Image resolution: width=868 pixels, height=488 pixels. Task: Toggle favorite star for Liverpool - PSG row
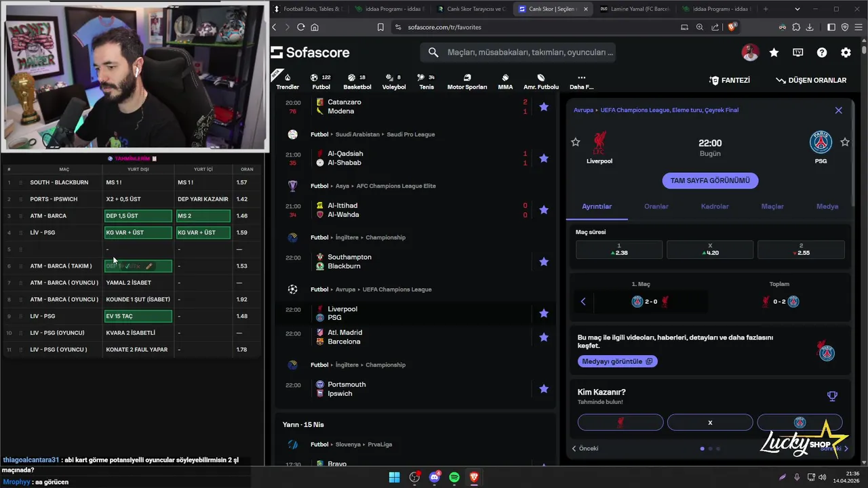[x=544, y=313]
